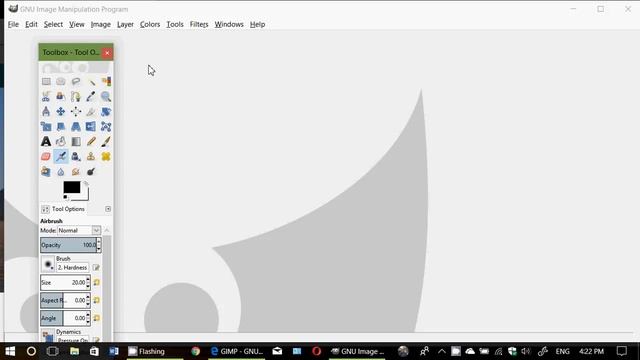Select the Perspective tool

76,127
